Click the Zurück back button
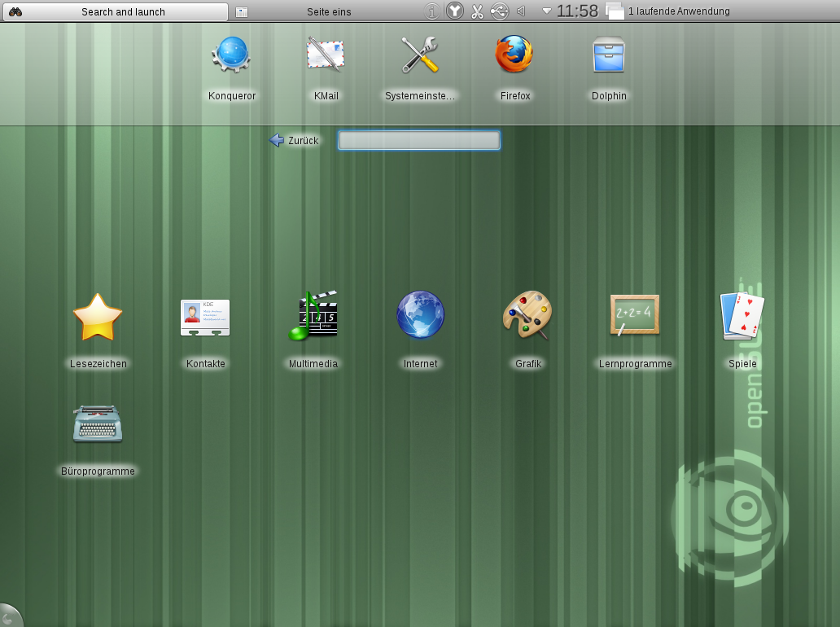 (x=294, y=140)
